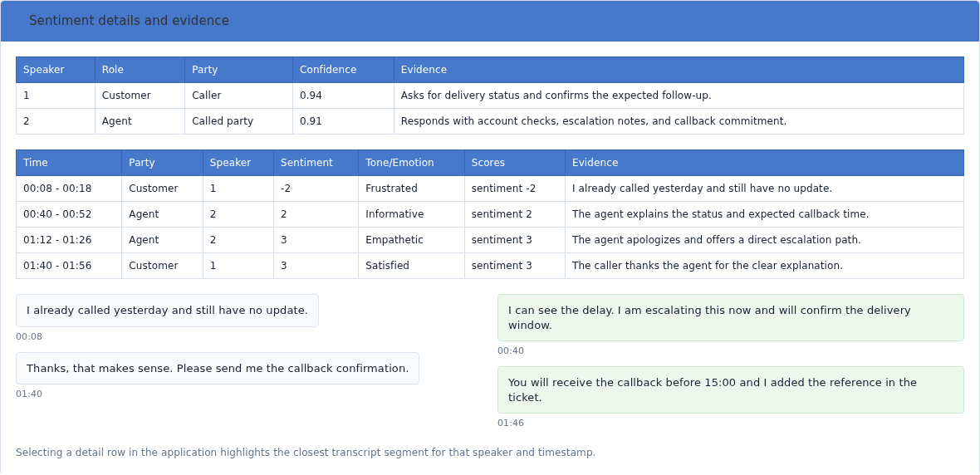This screenshot has width=980, height=475.
Task: Click the Empathetic tone cell
Action: [x=411, y=240]
